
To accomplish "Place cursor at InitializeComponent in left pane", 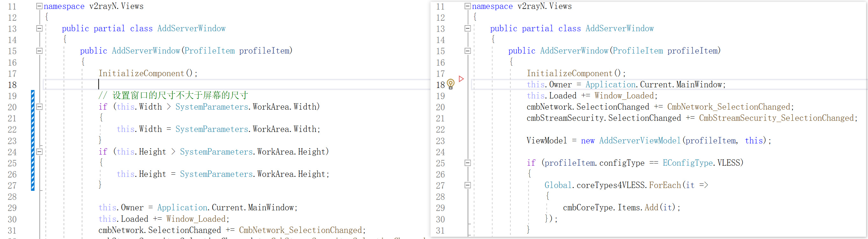I will (141, 74).
